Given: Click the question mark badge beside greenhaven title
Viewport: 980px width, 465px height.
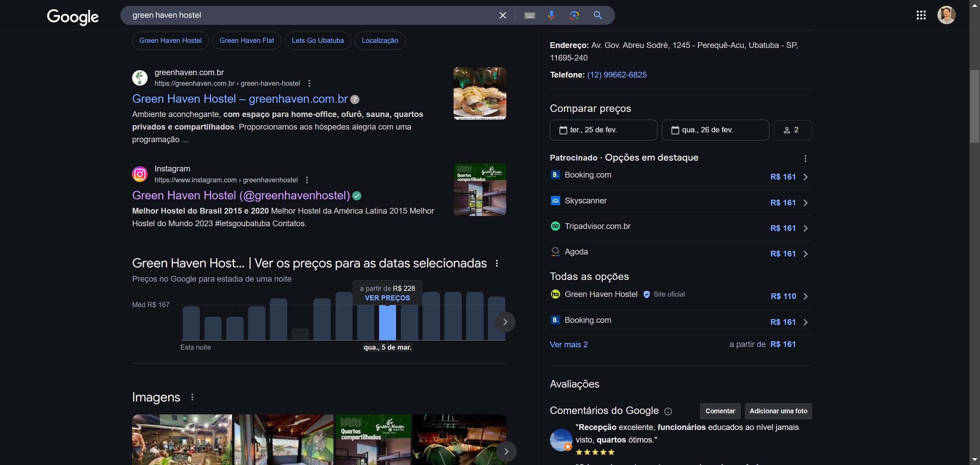Looking at the screenshot, I should (355, 100).
